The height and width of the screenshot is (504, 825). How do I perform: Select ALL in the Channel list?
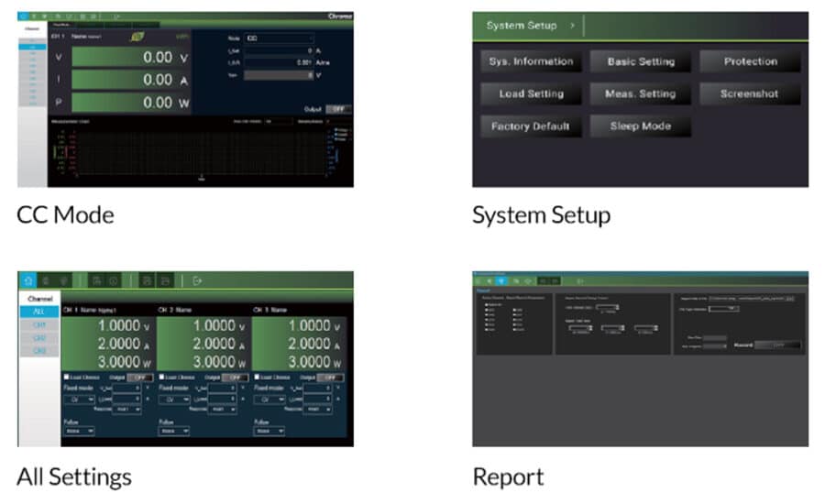point(38,312)
